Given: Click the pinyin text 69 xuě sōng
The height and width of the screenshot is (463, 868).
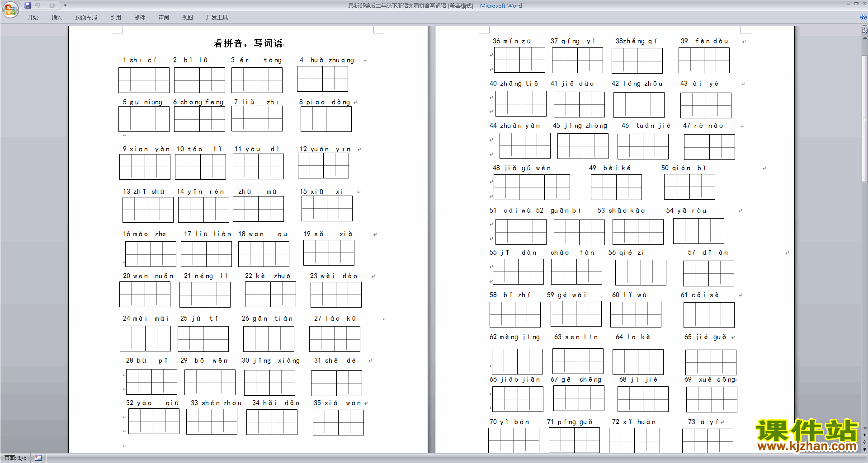Looking at the screenshot, I should coord(710,379).
